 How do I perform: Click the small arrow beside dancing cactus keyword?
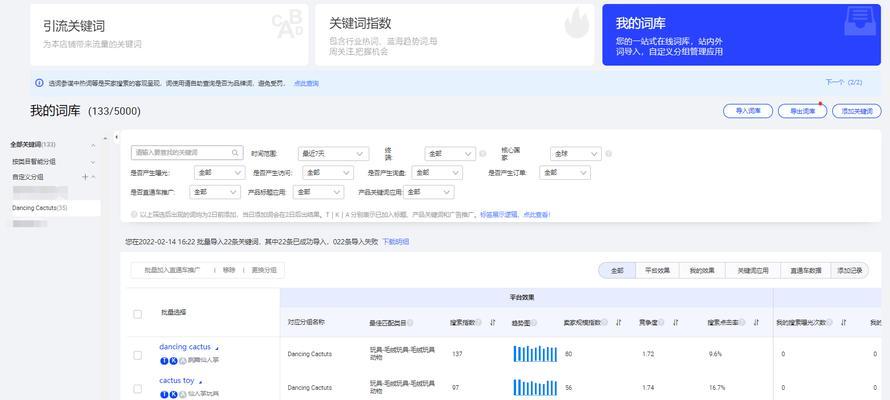click(x=216, y=348)
